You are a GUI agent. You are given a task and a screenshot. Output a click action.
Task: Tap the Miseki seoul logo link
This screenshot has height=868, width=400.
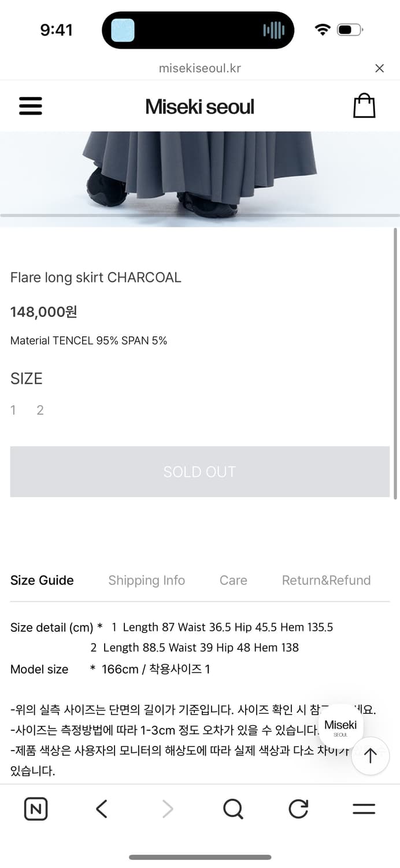[x=199, y=106]
